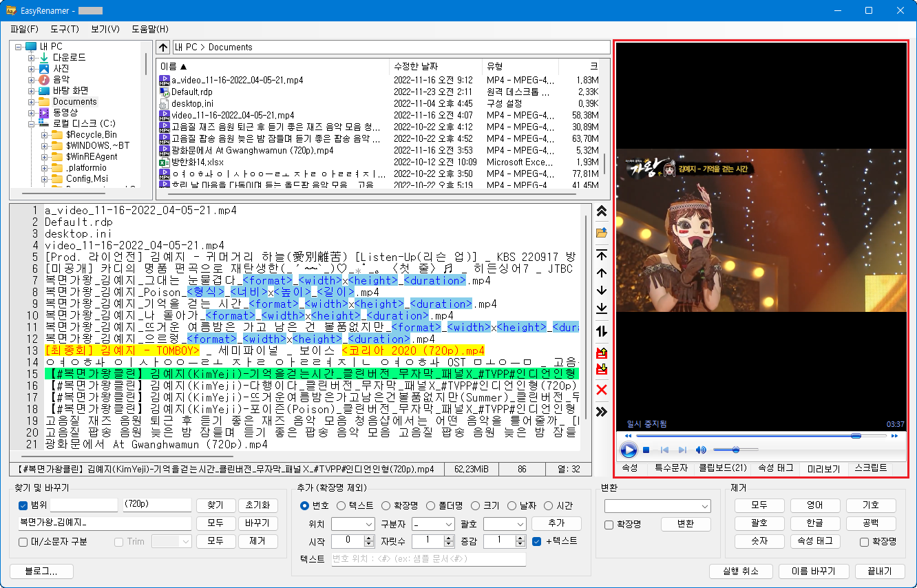Select 다운로드 folder in the tree
Viewport: 917px width, 588px height.
pyautogui.click(x=70, y=58)
